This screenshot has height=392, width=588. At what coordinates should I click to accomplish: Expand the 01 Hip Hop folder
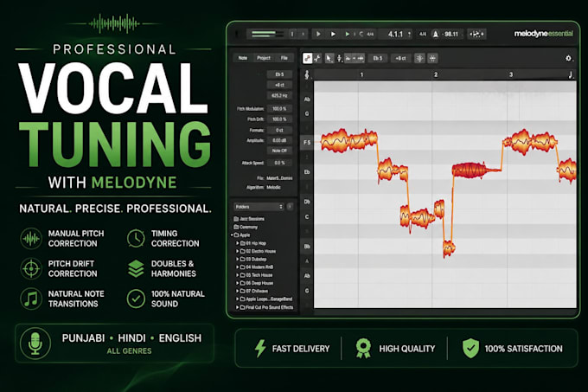click(x=238, y=243)
